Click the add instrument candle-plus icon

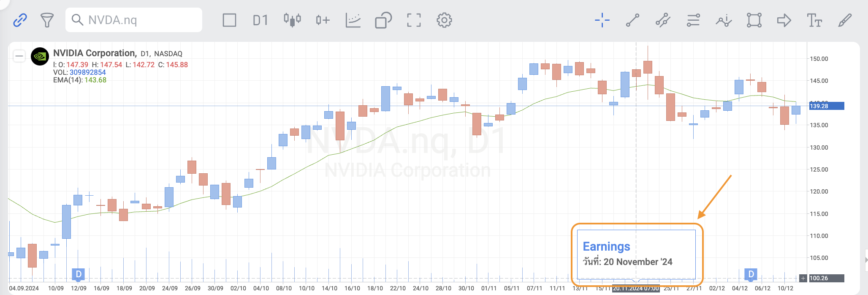click(x=323, y=20)
